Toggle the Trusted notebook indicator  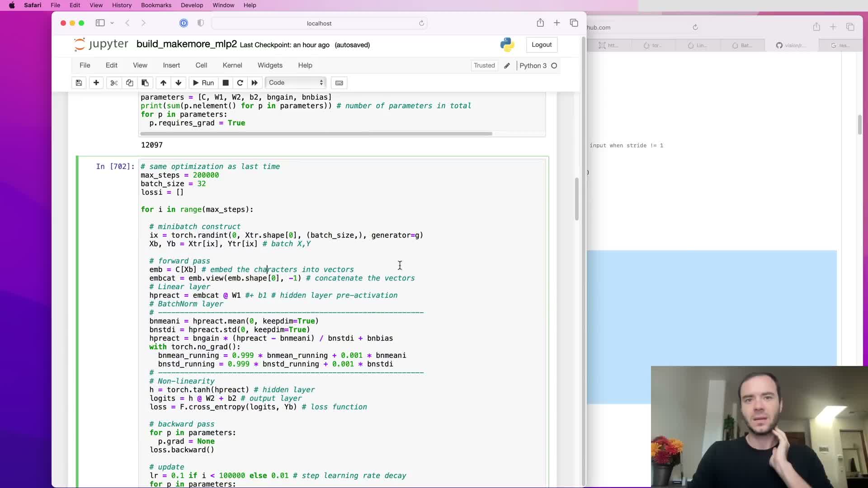[x=484, y=66]
